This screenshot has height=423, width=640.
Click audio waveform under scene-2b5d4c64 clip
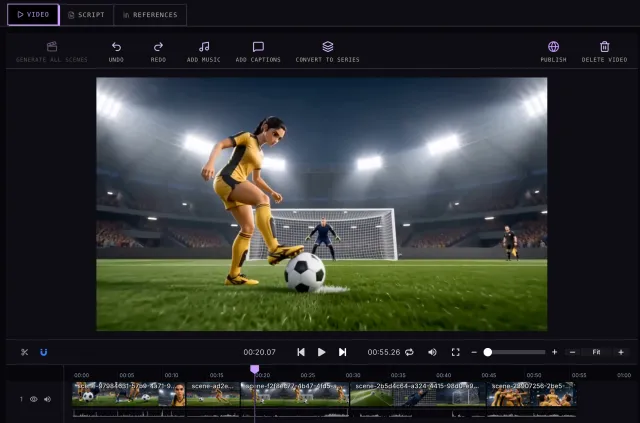(x=418, y=413)
